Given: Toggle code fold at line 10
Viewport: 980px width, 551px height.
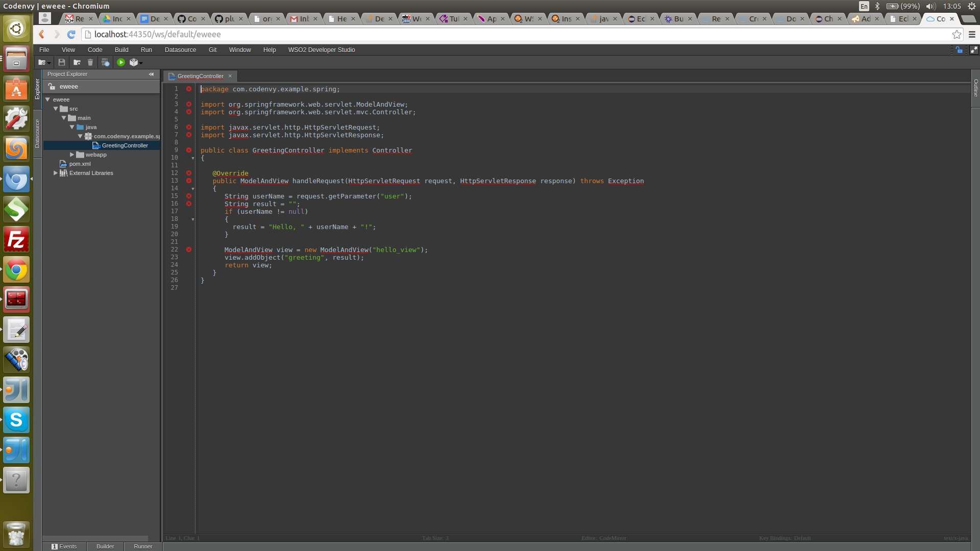Looking at the screenshot, I should point(193,158).
